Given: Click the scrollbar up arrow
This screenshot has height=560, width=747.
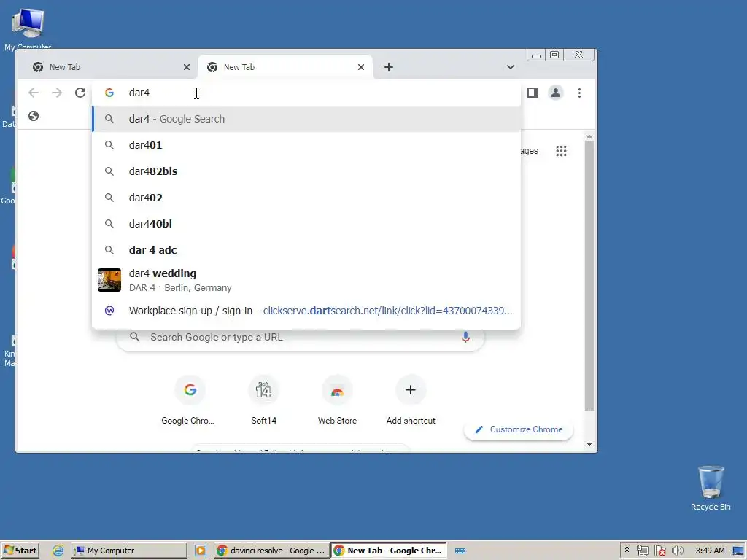Looking at the screenshot, I should 589,136.
